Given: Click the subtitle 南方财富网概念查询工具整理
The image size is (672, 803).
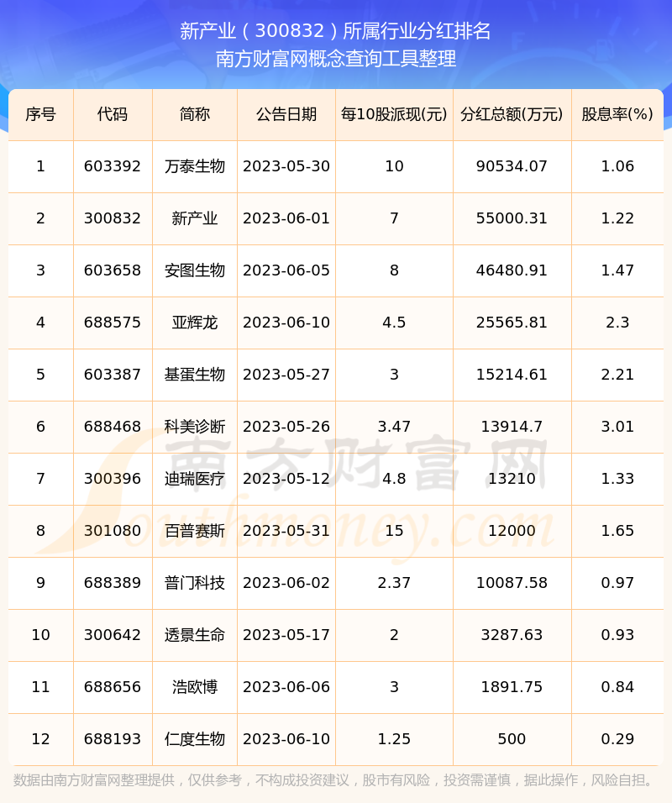Looking at the screenshot, I should point(336,60).
